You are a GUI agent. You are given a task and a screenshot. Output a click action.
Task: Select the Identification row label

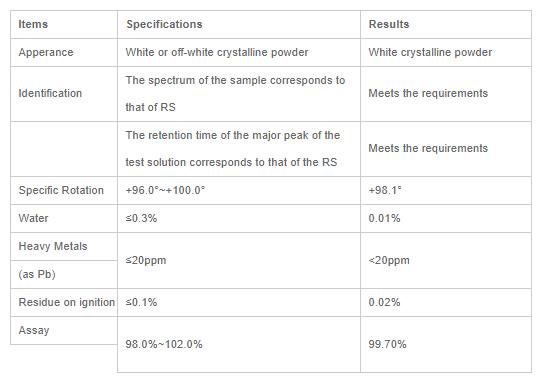(x=50, y=94)
